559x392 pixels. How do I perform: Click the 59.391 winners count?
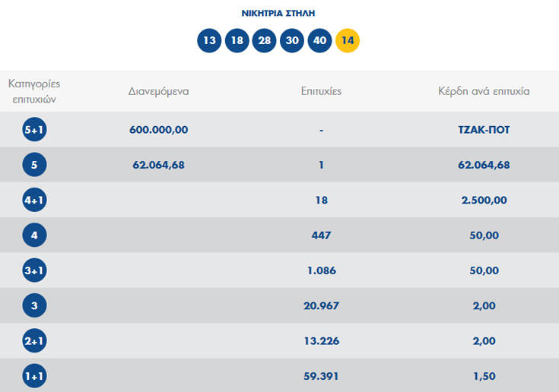click(x=321, y=376)
